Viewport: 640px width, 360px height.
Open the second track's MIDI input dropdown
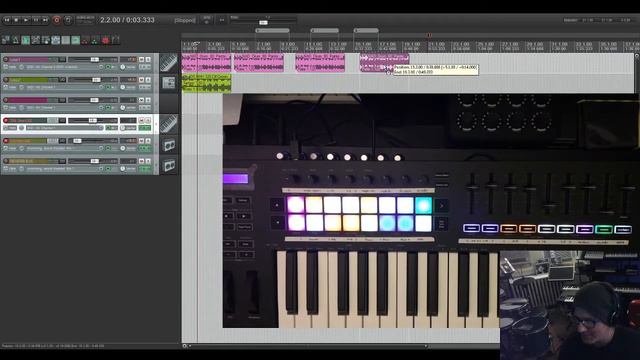(64, 87)
